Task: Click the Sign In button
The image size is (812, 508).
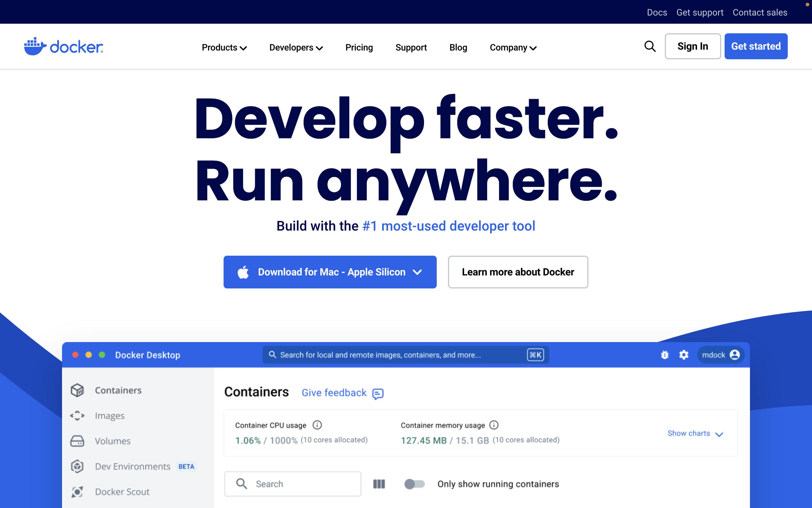Action: pyautogui.click(x=693, y=46)
